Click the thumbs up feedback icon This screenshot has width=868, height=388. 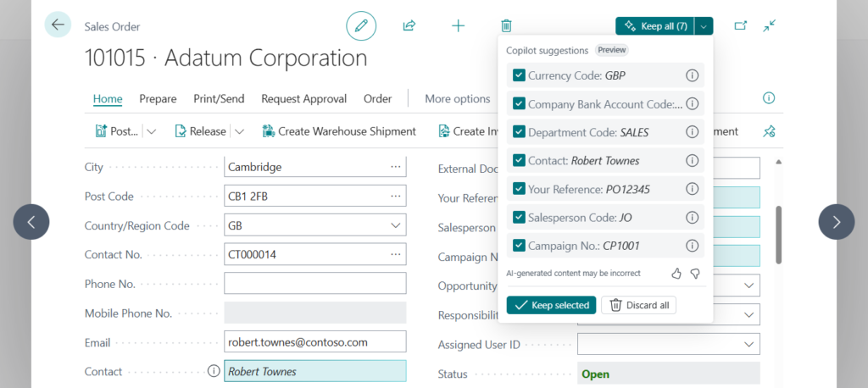coord(676,274)
